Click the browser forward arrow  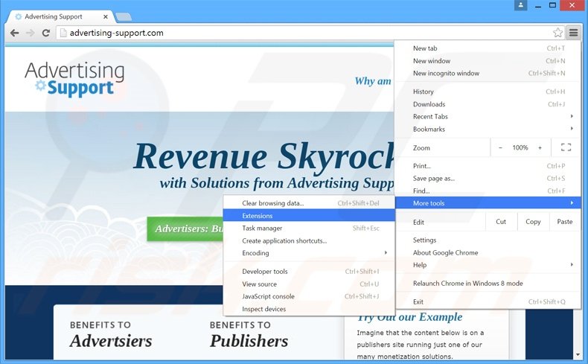(x=30, y=33)
